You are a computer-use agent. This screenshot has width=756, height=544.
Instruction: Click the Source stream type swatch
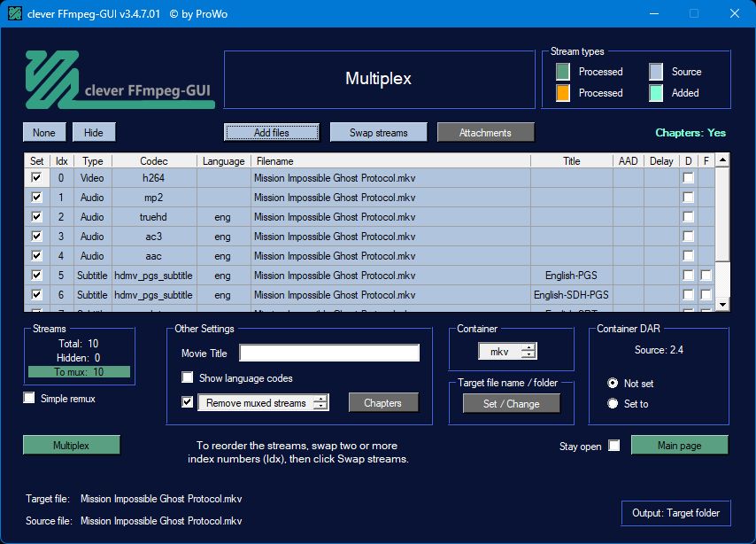click(x=656, y=72)
